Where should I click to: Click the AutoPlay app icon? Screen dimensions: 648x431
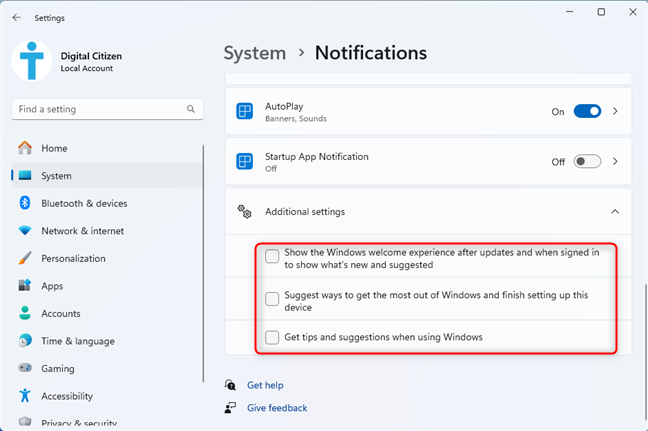click(245, 111)
